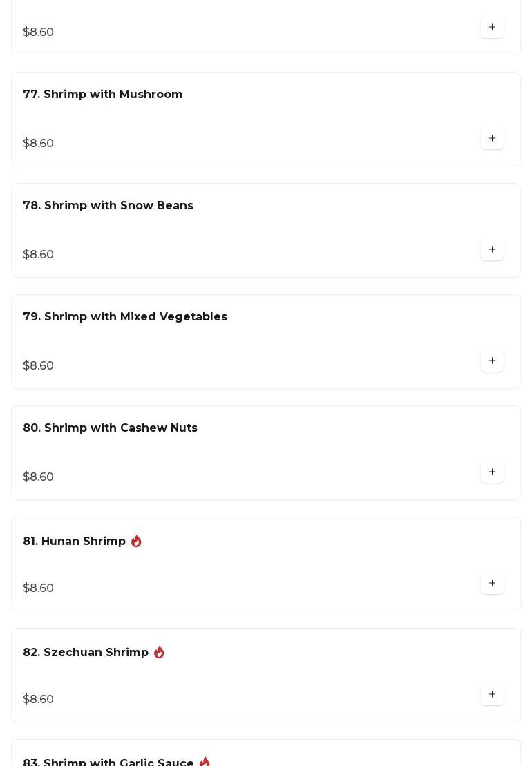Add Szechuan Shrimp to the order
The width and height of the screenshot is (532, 766).
pyautogui.click(x=492, y=695)
